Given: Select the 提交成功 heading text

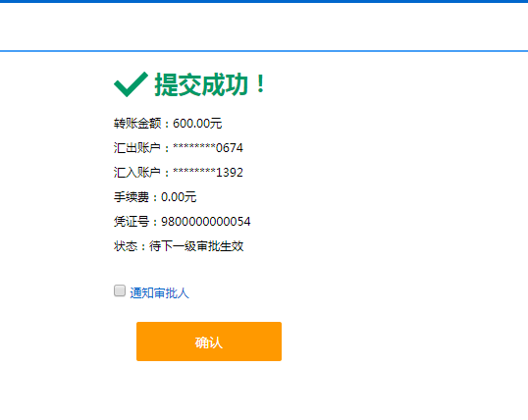Looking at the screenshot, I should click(201, 84).
